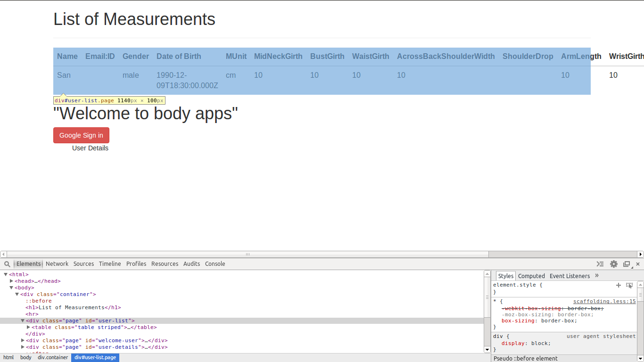Open the Timeline tab
The image size is (644, 362).
click(110, 264)
